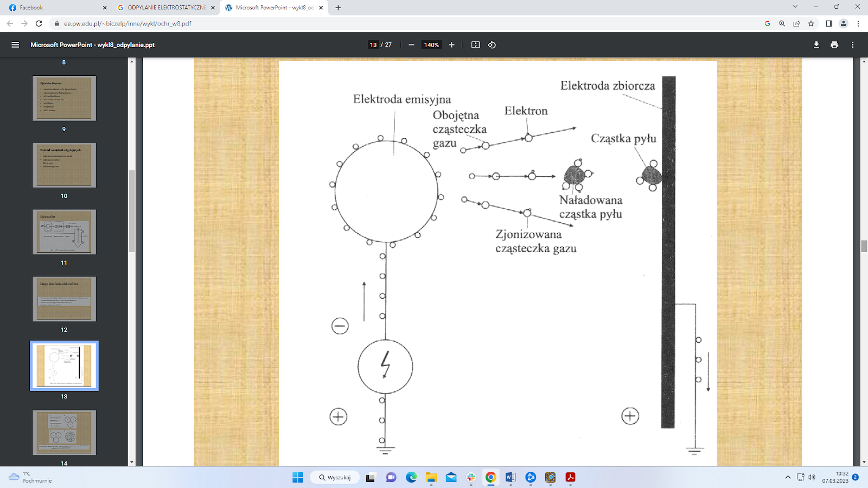
Task: Open a new browser tab
Action: [338, 8]
